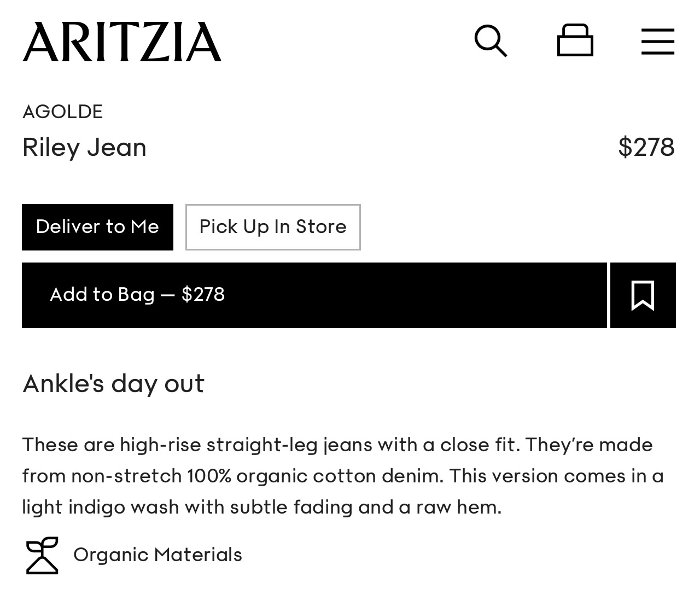Click the Riley Jean product title

[x=84, y=147]
